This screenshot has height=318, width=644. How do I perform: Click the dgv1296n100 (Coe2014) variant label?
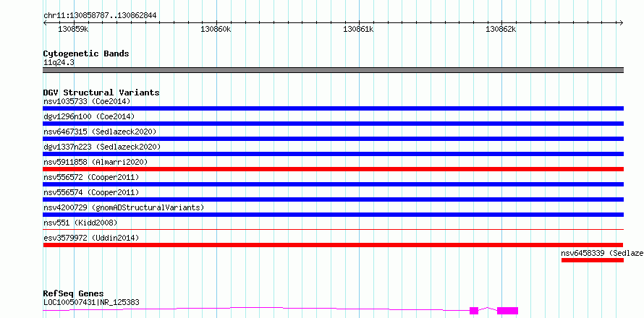(89, 116)
